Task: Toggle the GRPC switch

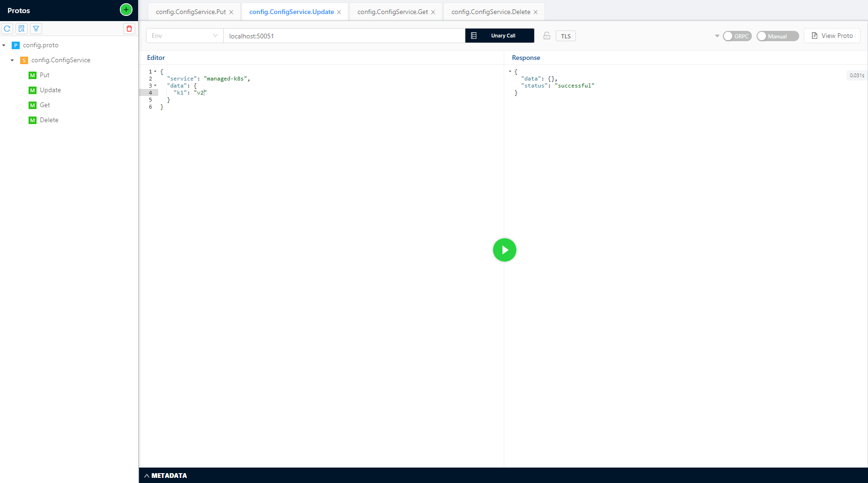Action: pyautogui.click(x=737, y=36)
